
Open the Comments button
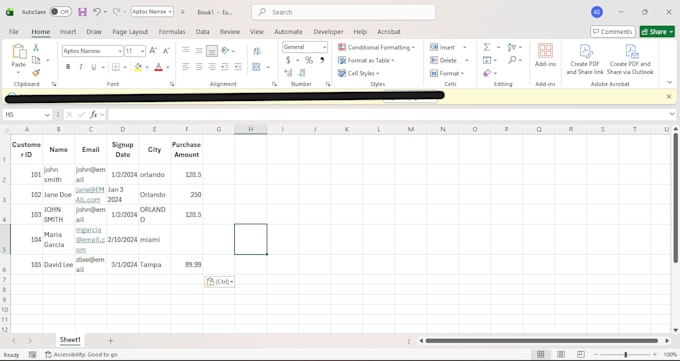click(x=613, y=32)
